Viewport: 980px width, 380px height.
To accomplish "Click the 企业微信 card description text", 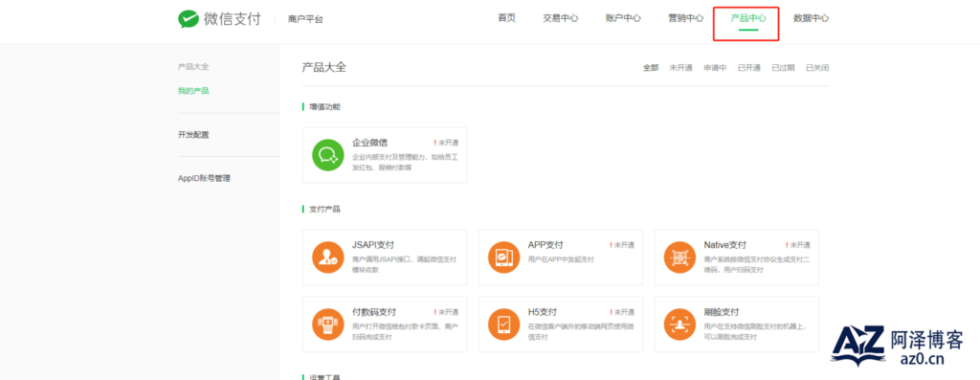I will click(405, 162).
